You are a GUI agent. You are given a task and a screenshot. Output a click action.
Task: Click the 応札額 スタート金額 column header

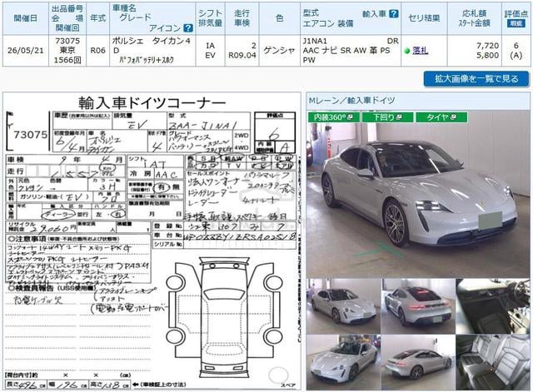click(474, 18)
